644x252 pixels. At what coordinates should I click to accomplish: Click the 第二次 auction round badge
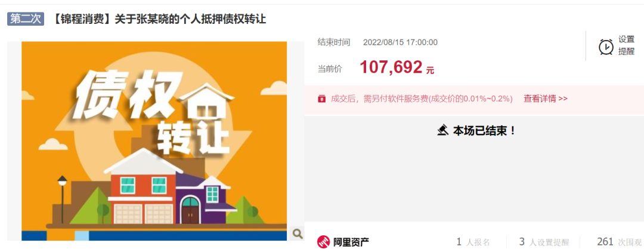coord(26,19)
